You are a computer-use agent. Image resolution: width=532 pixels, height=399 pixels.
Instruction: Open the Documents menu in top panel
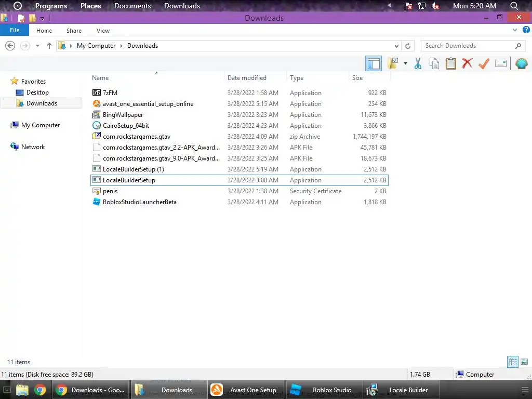pyautogui.click(x=132, y=6)
